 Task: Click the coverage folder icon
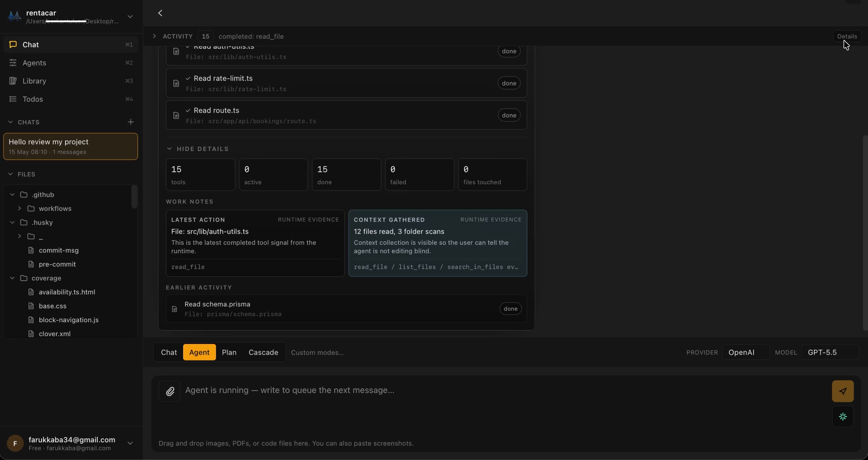click(24, 278)
